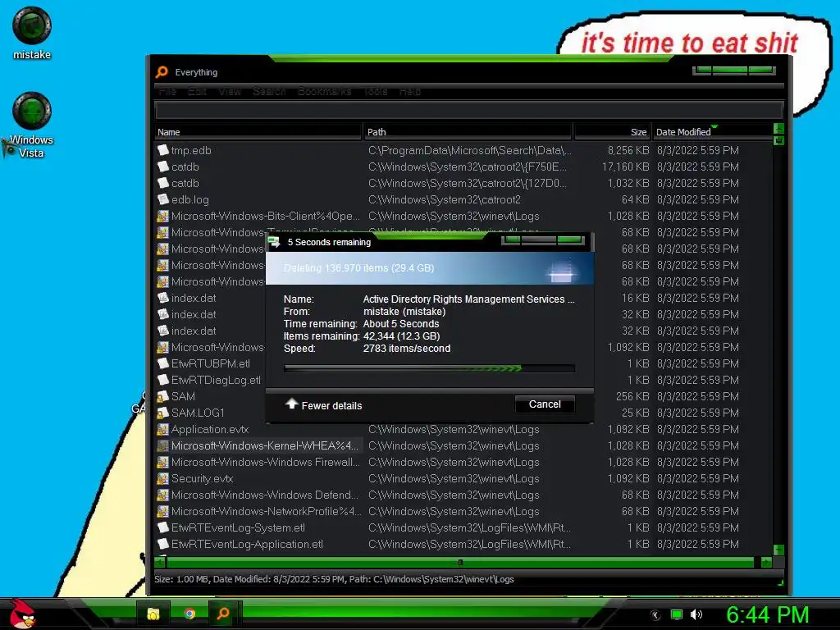Click the taskbar clock showing 6:44 PM
840x630 pixels.
click(x=767, y=614)
